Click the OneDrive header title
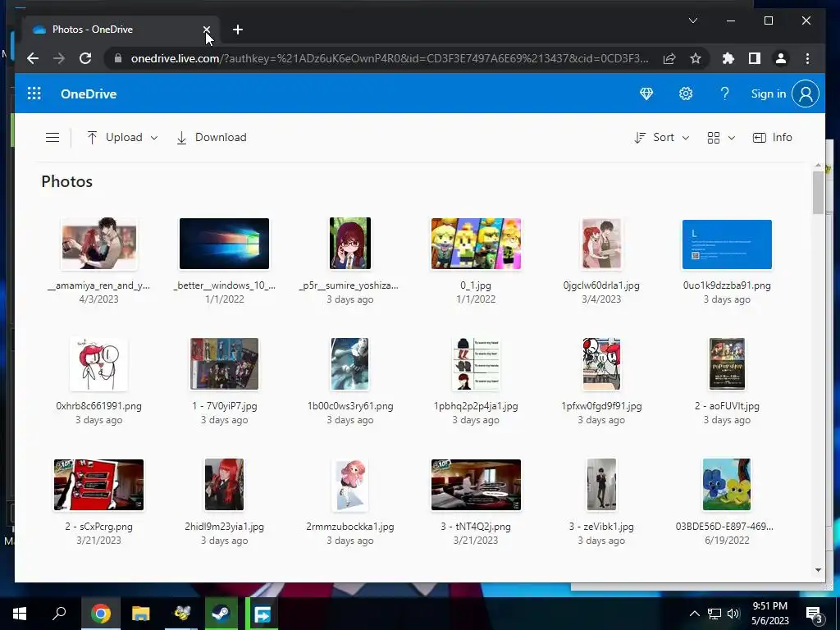 point(89,94)
